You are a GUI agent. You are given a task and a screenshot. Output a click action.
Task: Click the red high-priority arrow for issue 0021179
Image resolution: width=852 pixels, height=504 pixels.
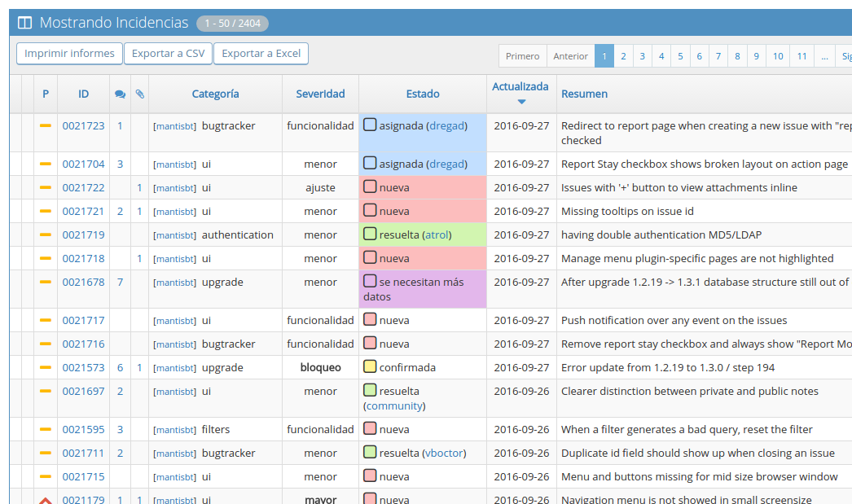46,500
